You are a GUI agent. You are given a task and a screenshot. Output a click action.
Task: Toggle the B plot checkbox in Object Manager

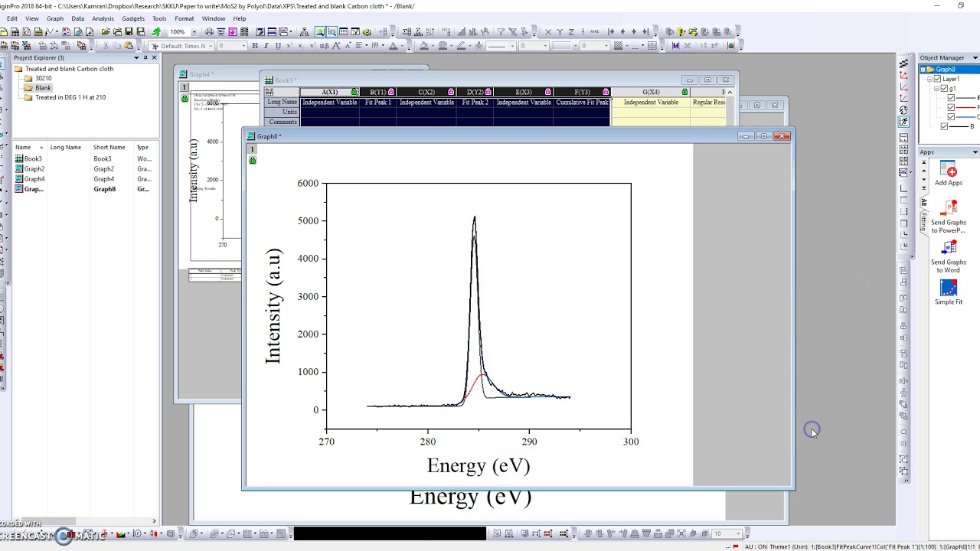pos(944,126)
